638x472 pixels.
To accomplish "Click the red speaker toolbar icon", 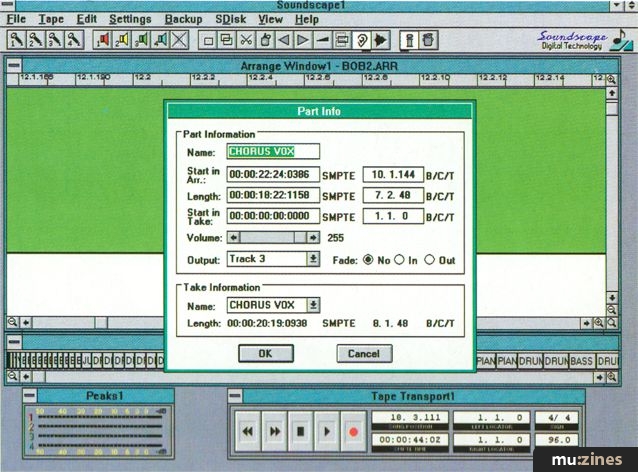I will click(101, 41).
